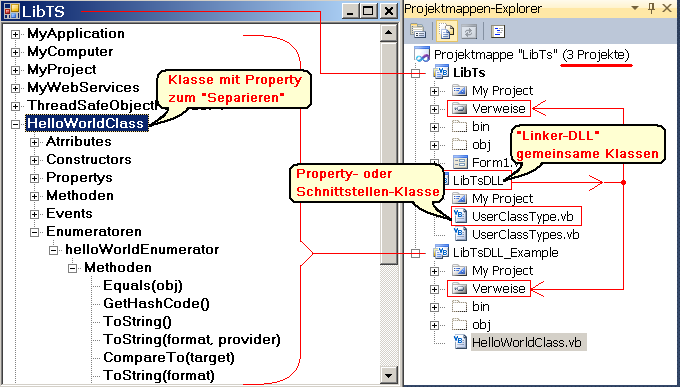Select the ToString() method without parameters
This screenshot has width=680, height=387.
click(137, 321)
